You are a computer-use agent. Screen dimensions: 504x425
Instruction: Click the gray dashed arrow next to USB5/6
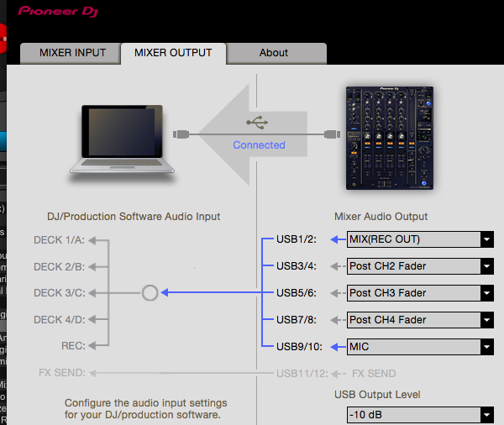pyautogui.click(x=339, y=293)
